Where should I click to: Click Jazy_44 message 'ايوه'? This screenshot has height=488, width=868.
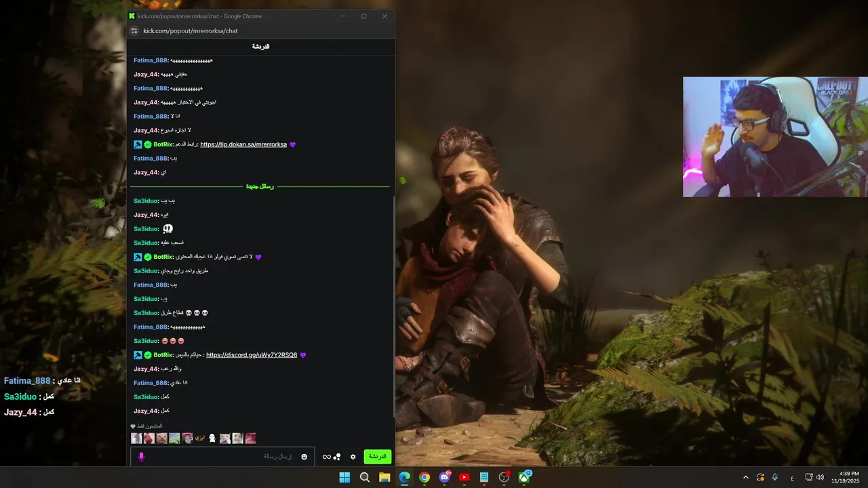tap(164, 215)
